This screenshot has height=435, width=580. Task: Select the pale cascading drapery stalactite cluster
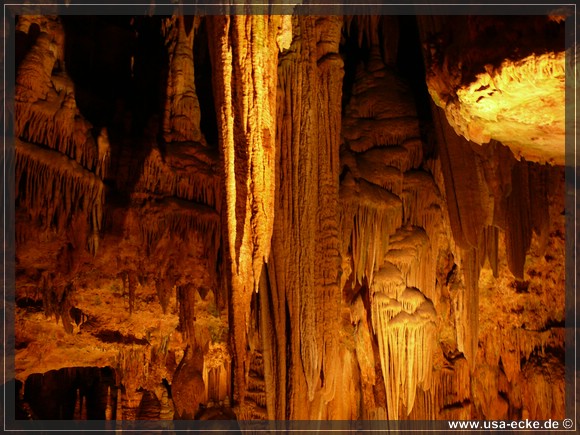click(404, 322)
